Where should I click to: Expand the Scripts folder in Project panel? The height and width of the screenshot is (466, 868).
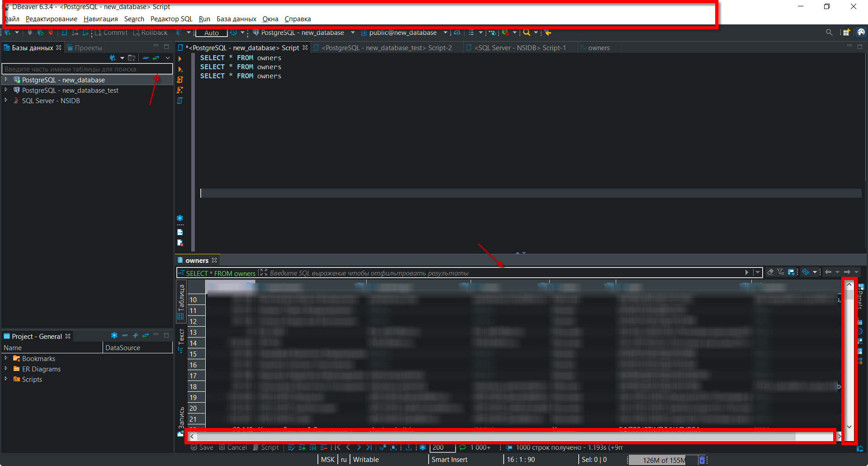[6, 379]
